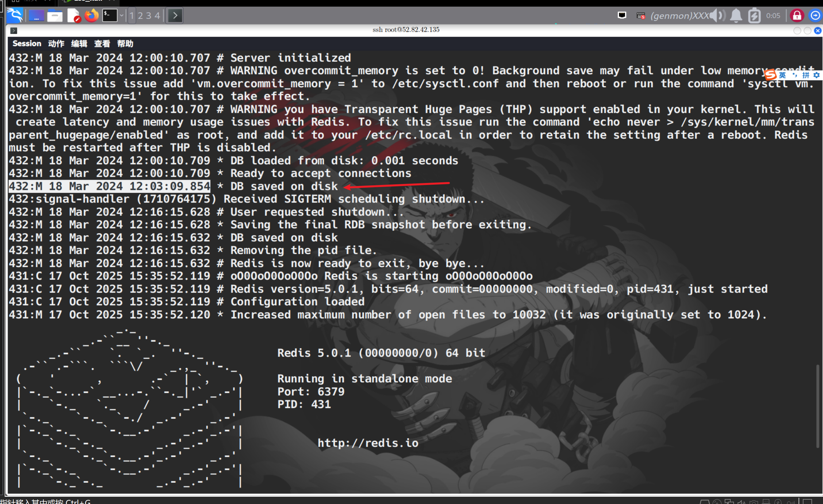
Task: Open the battery power manager indicator
Action: [x=754, y=15]
